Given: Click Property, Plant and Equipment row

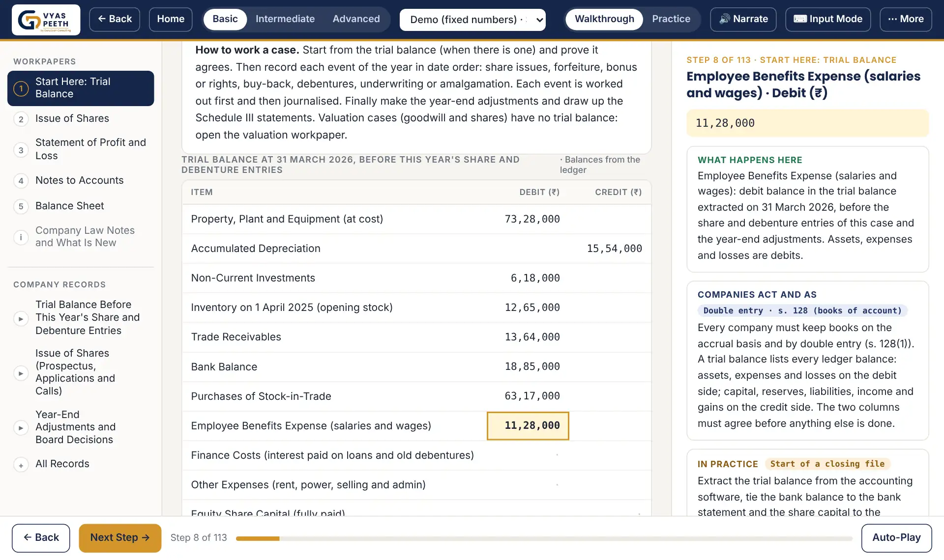Looking at the screenshot, I should coord(416,220).
